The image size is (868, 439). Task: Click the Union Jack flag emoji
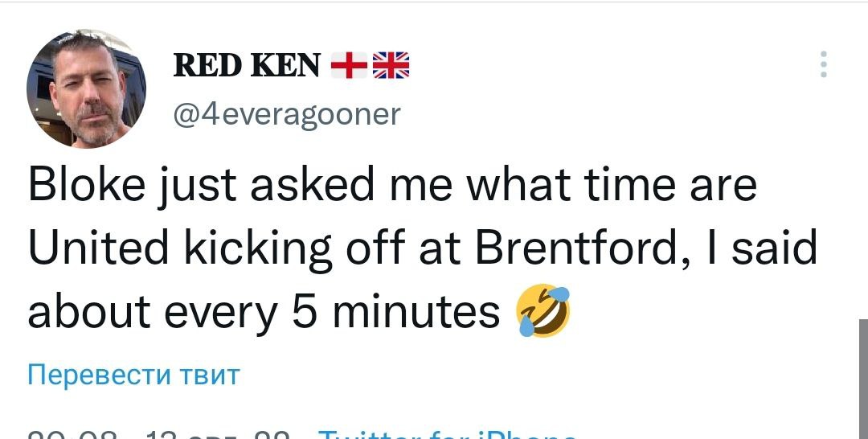pyautogui.click(x=392, y=64)
